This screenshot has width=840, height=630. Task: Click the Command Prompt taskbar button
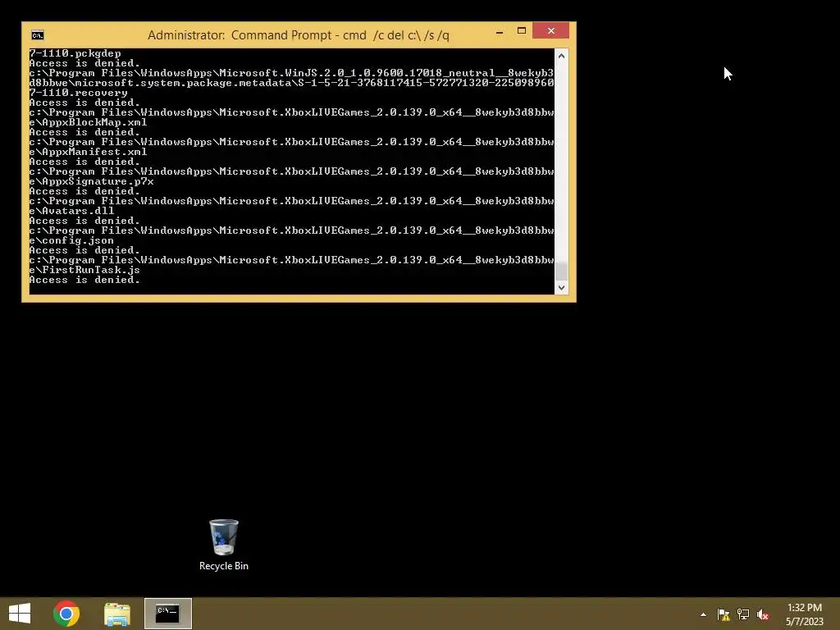[x=167, y=614]
